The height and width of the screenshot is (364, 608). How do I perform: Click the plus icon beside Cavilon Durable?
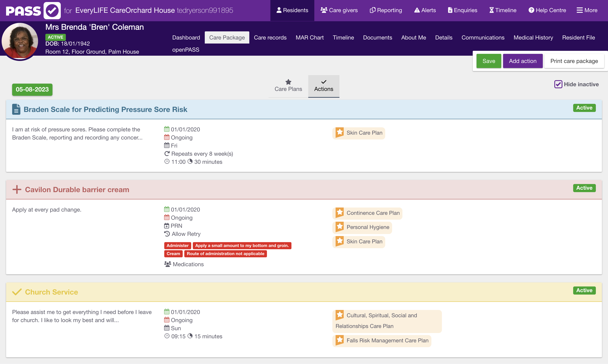pos(17,190)
